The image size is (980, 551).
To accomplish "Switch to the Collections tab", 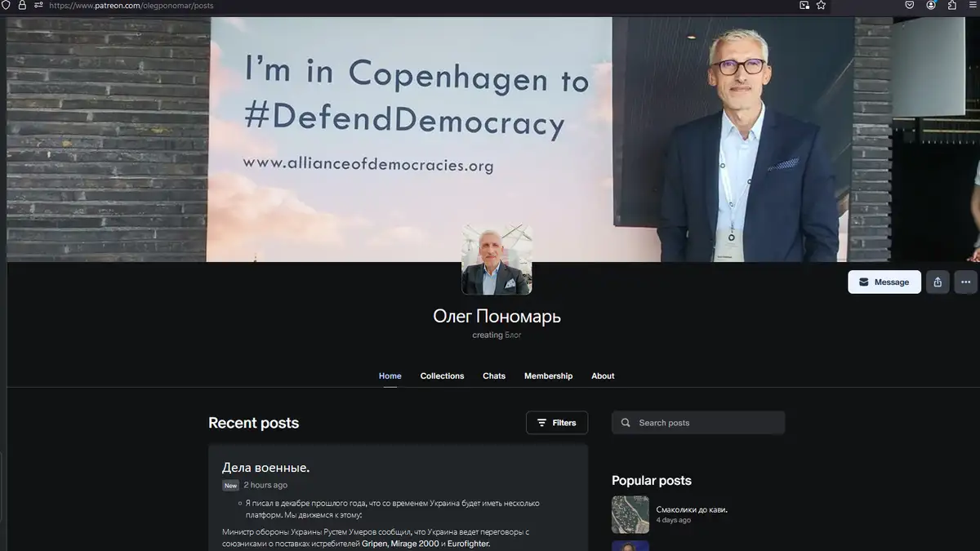I will (442, 376).
